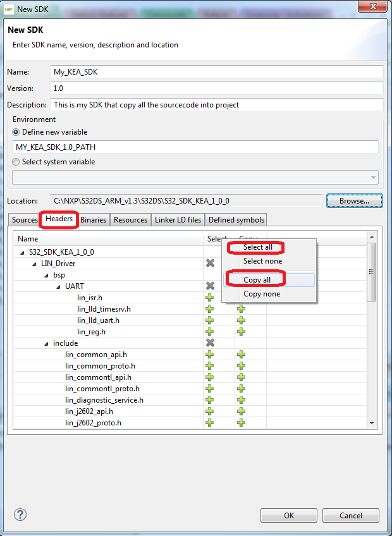Toggle Select plus for lin_diagnostic_service.h
The width and height of the screenshot is (392, 536).
coord(210,400)
